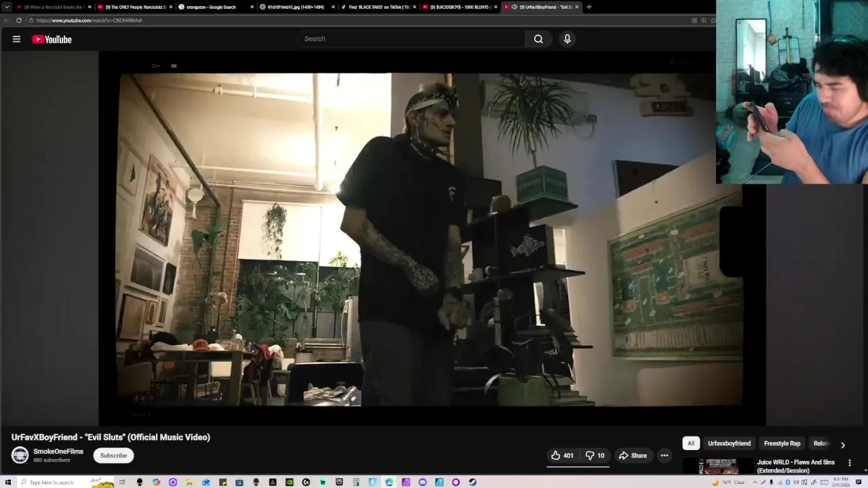Switch to the 'orangutan - Google Search' tab
868x488 pixels.
216,7
